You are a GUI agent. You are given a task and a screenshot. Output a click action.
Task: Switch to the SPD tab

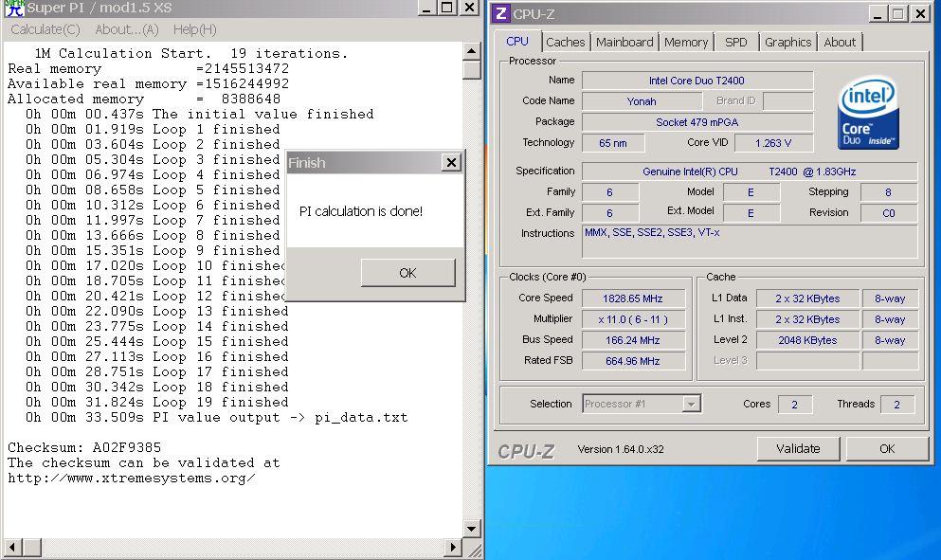pos(735,42)
